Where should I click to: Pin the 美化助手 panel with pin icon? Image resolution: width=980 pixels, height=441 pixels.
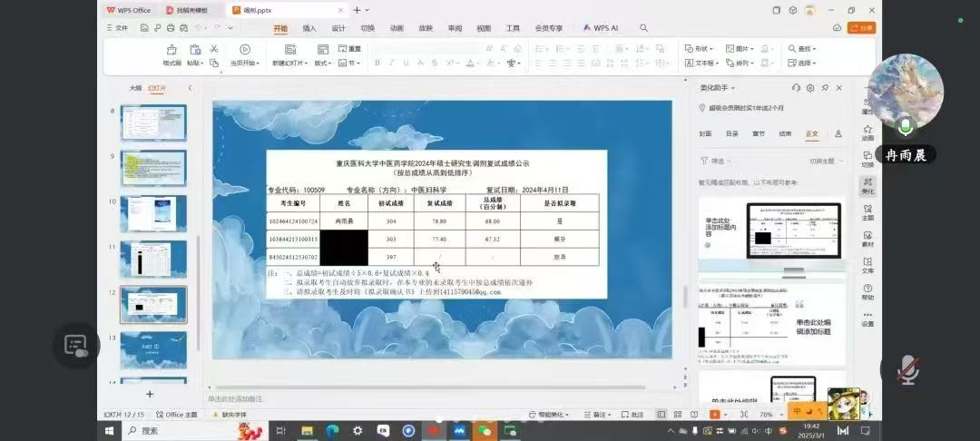(825, 88)
